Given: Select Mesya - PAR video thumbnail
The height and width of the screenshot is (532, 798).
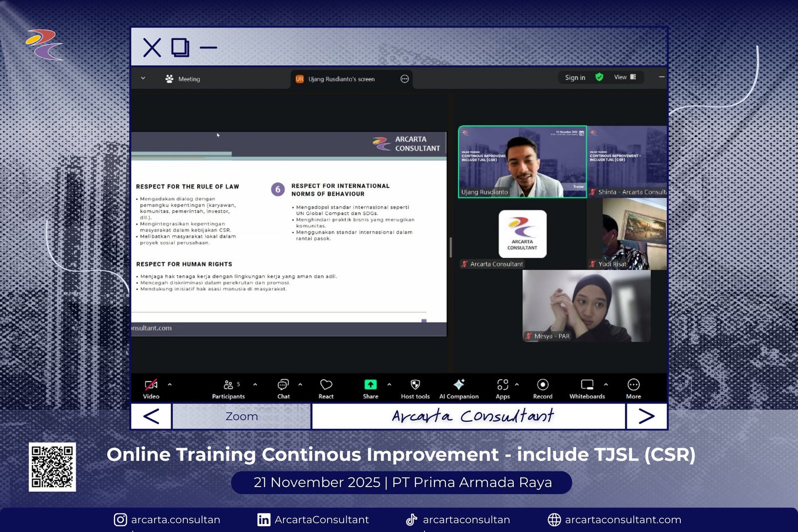Looking at the screenshot, I should coord(586,306).
